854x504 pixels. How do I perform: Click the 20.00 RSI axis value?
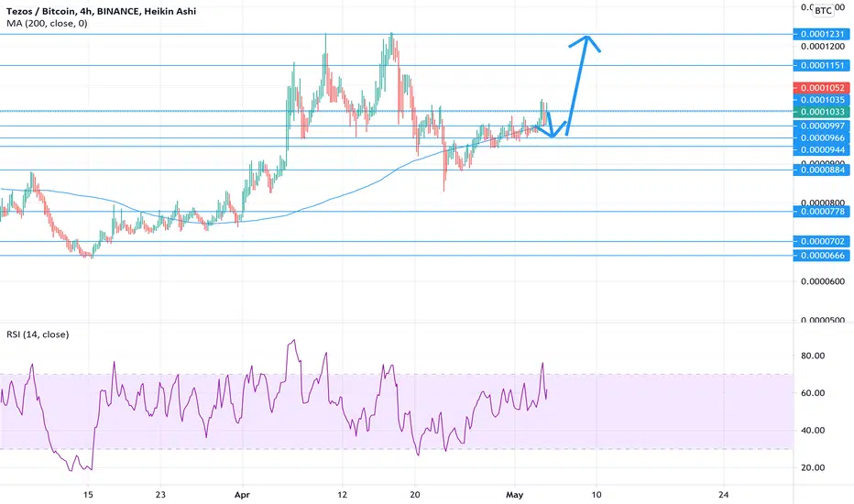(x=813, y=467)
